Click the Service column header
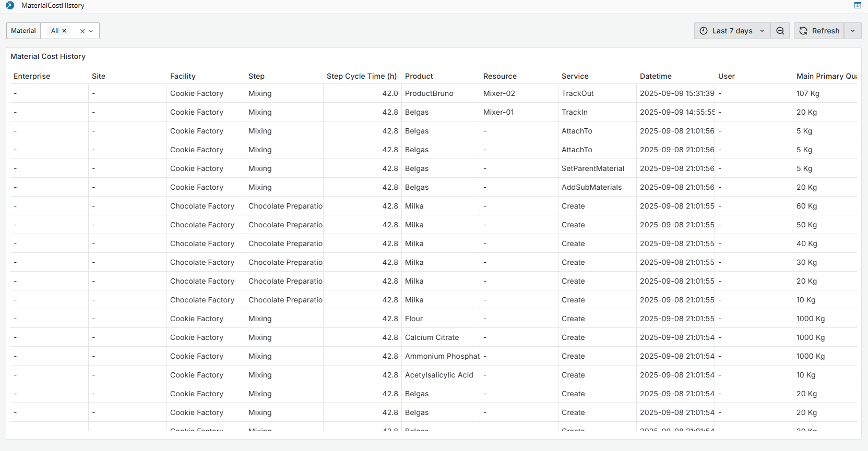This screenshot has width=868, height=451. pos(575,76)
